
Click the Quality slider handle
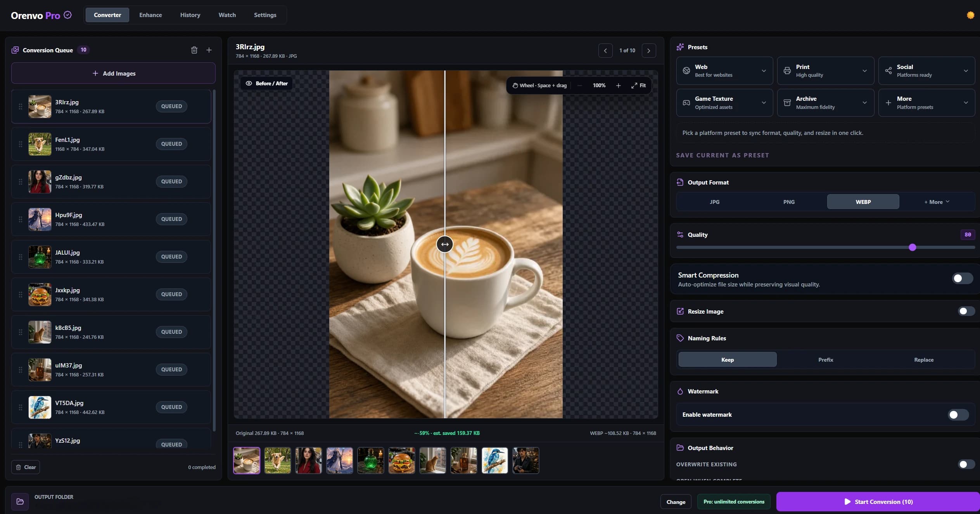coord(913,247)
